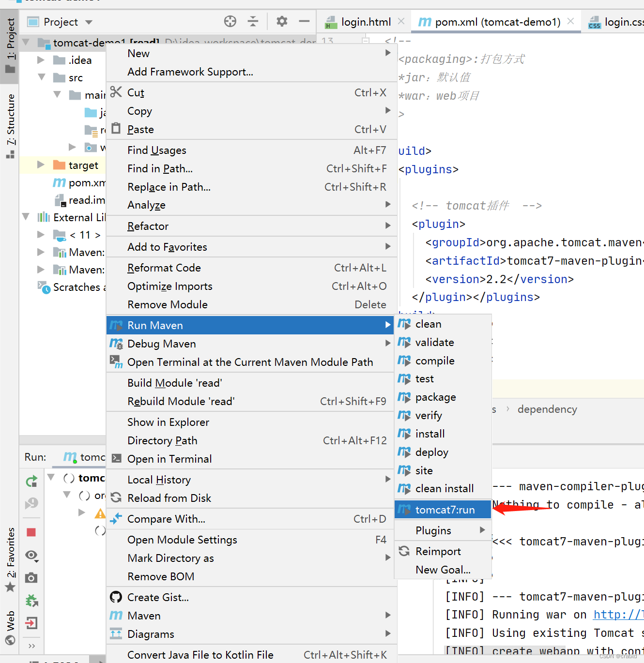Viewport: 644px width, 663px height.
Task: Open the Maven submenu entry
Action: 251,616
